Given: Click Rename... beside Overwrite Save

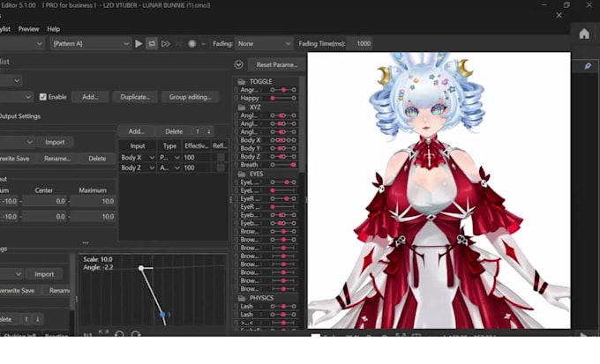Looking at the screenshot, I should (57, 159).
